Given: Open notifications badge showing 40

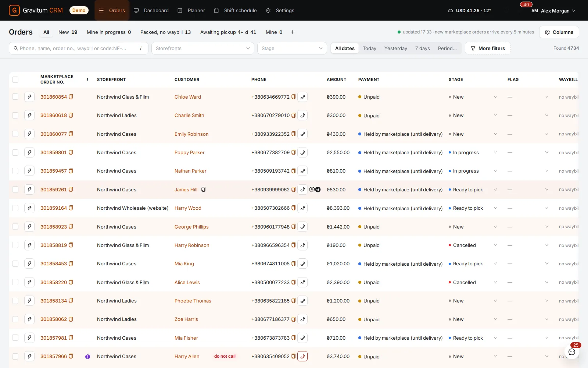Looking at the screenshot, I should point(526,5).
